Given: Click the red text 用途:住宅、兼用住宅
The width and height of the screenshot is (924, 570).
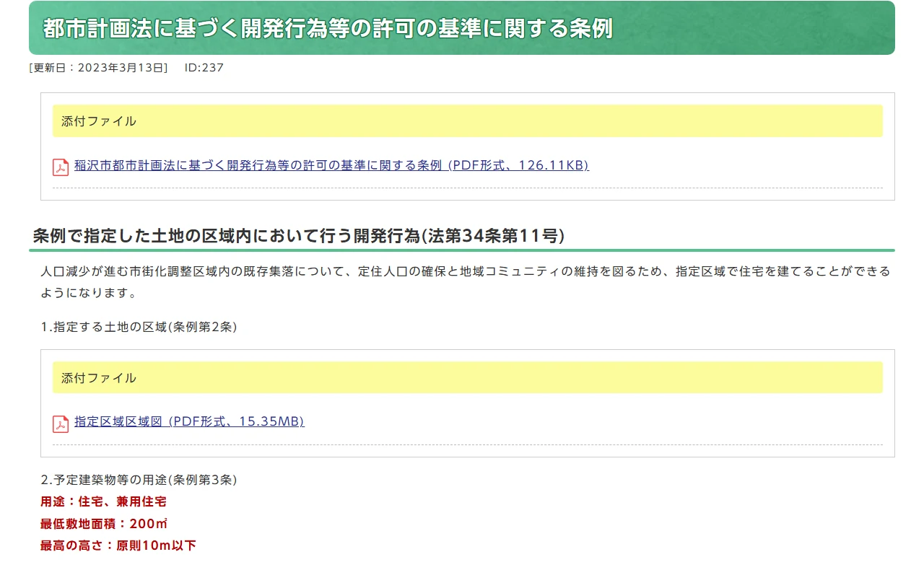Looking at the screenshot, I should point(103,501).
